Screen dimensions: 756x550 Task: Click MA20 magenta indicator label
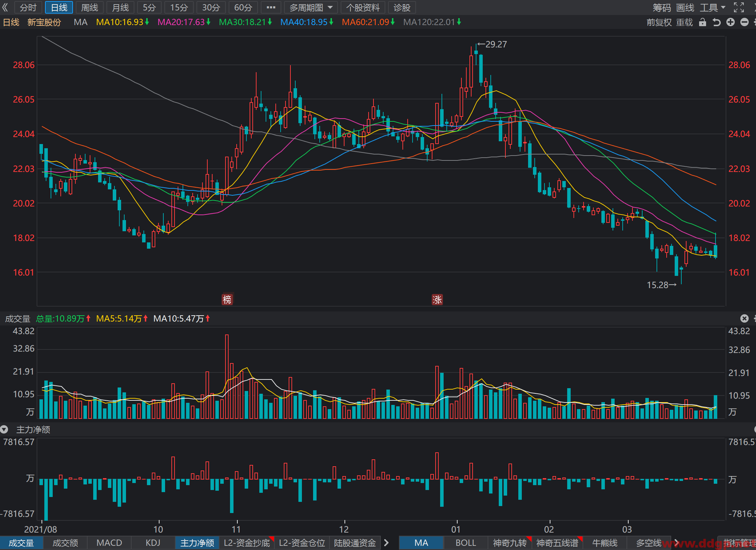(x=184, y=22)
